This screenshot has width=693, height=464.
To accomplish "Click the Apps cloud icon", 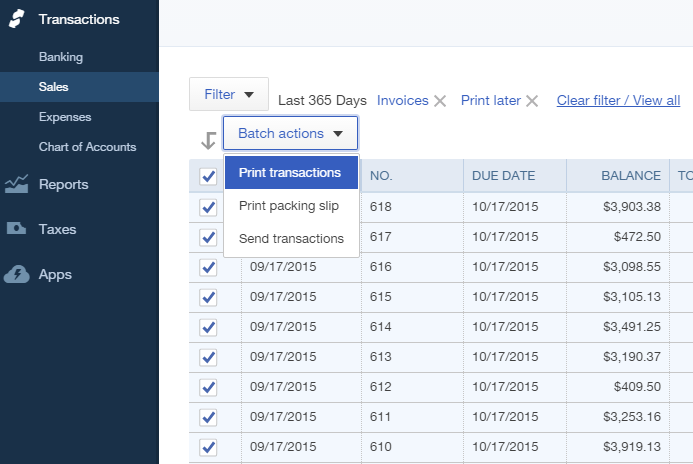I will [17, 274].
